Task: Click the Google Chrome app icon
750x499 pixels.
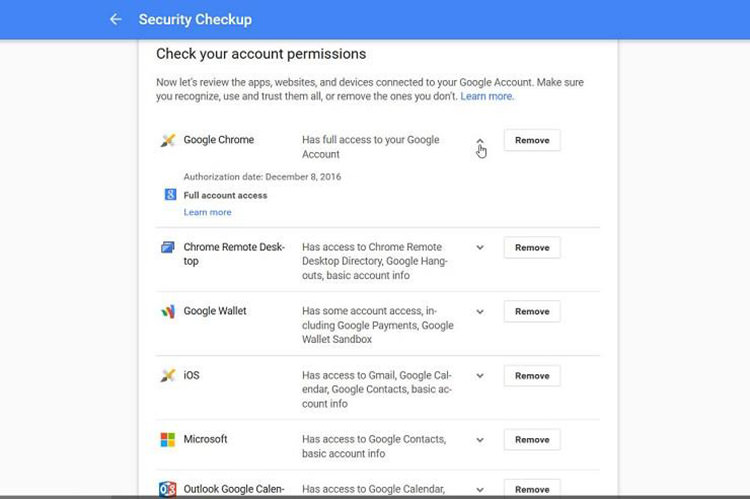Action: point(168,141)
